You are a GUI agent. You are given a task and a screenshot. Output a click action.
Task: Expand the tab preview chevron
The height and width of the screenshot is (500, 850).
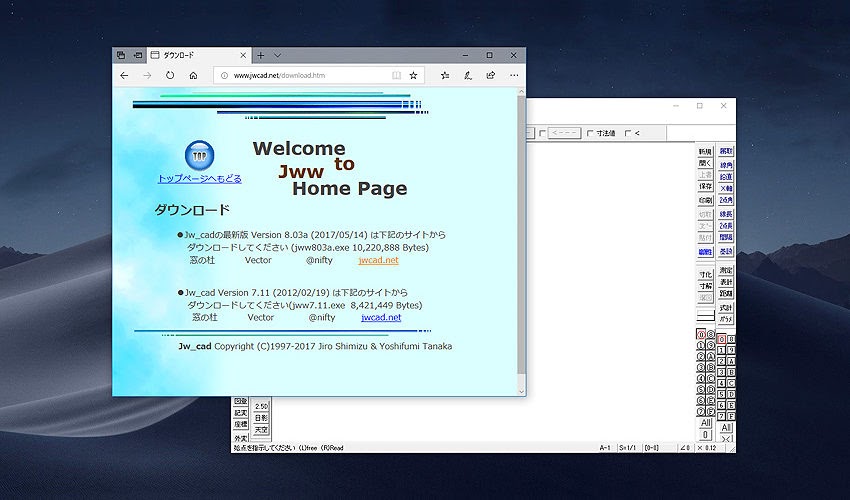[x=278, y=55]
